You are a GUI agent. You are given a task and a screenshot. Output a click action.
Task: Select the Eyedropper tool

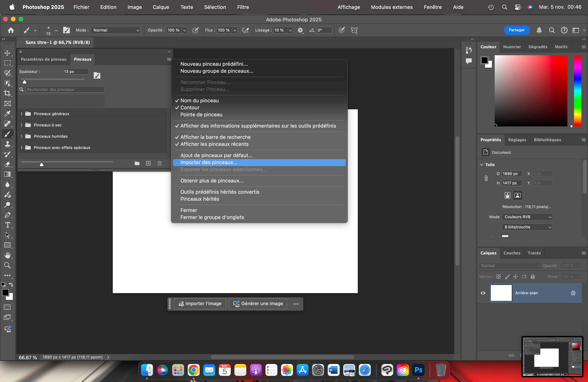(x=7, y=114)
